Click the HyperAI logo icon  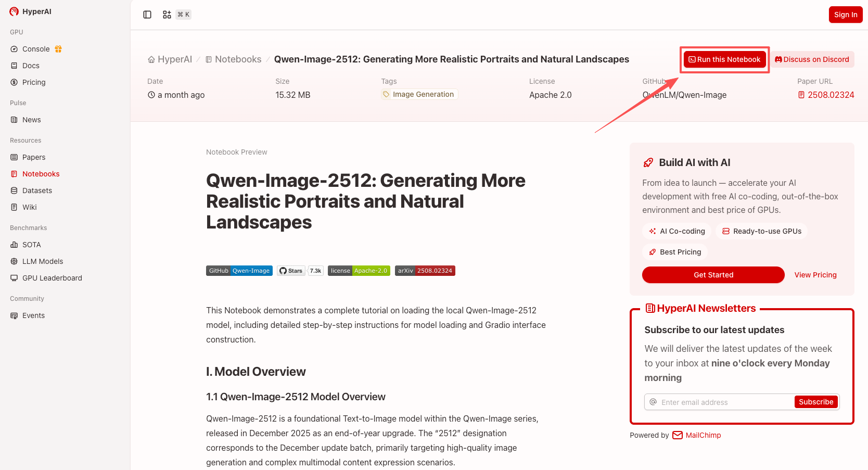pos(14,11)
